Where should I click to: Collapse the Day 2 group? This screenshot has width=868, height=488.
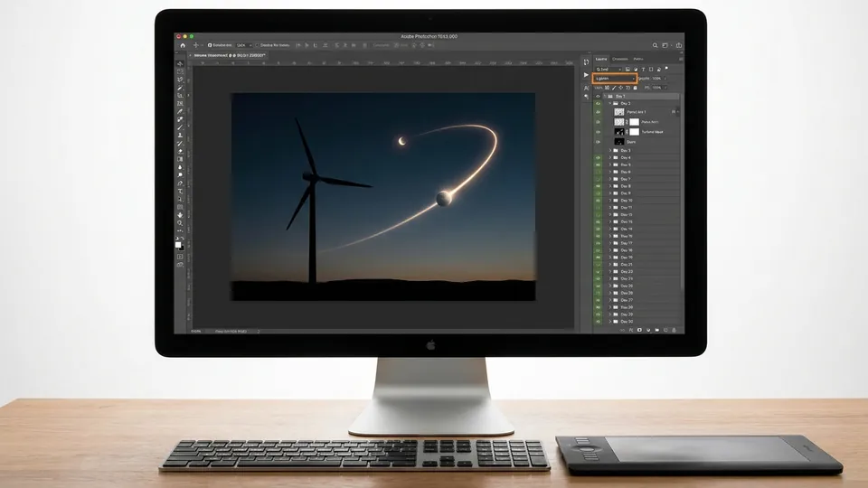click(x=610, y=103)
